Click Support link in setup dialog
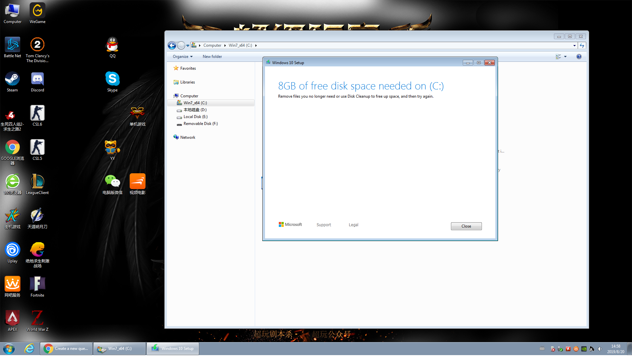 (x=324, y=224)
